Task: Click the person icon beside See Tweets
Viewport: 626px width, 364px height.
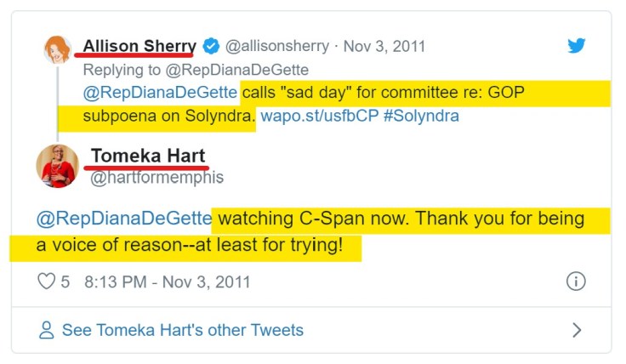Action: tap(47, 330)
